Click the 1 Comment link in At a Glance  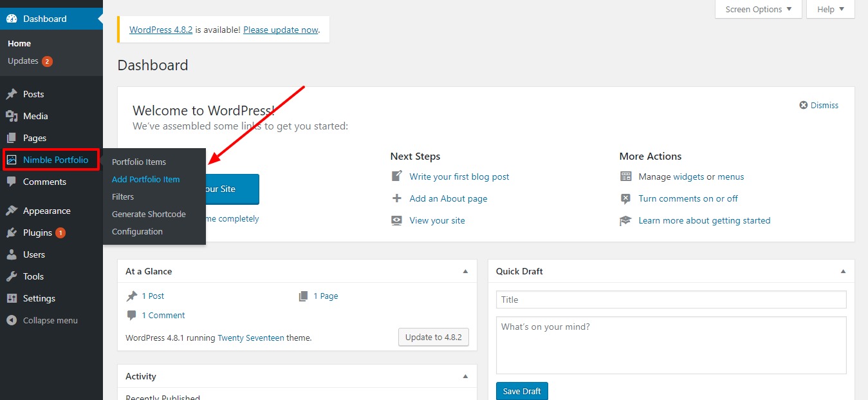tap(163, 316)
